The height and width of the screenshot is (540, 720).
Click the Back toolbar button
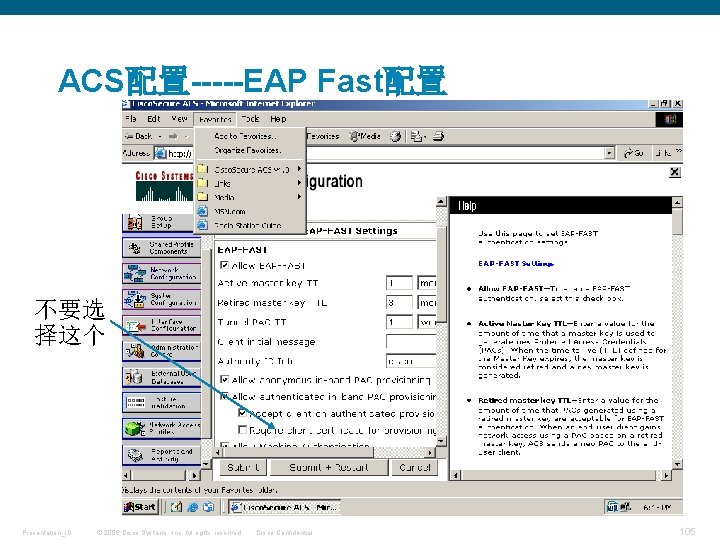click(x=140, y=136)
